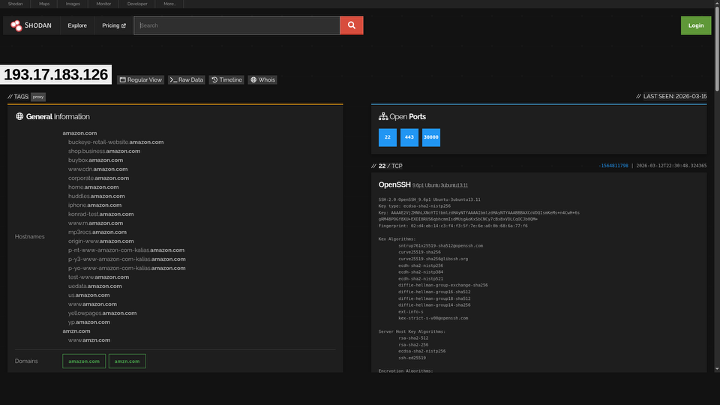The height and width of the screenshot is (406, 720).
Task: Open the Developer top bar menu
Action: [x=137, y=4]
